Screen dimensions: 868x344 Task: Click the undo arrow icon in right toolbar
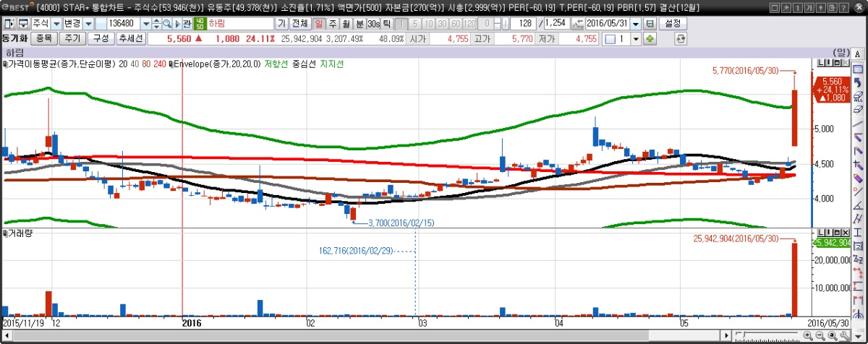click(857, 82)
